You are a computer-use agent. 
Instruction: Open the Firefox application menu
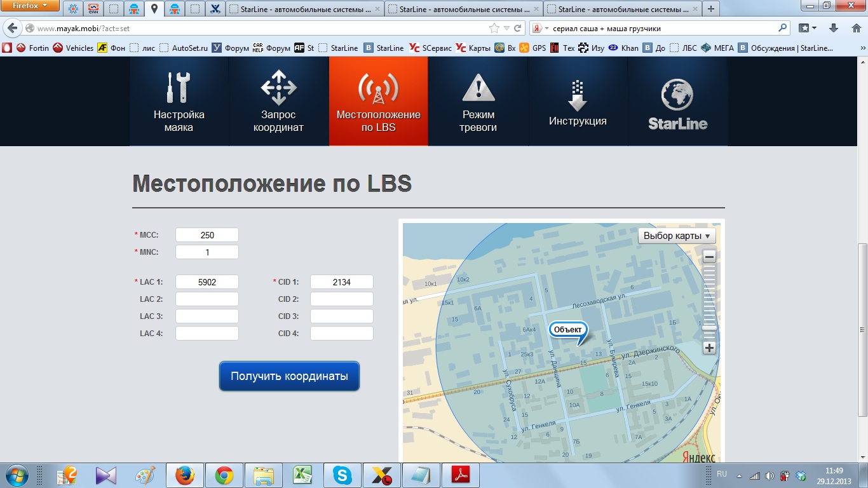coord(31,7)
